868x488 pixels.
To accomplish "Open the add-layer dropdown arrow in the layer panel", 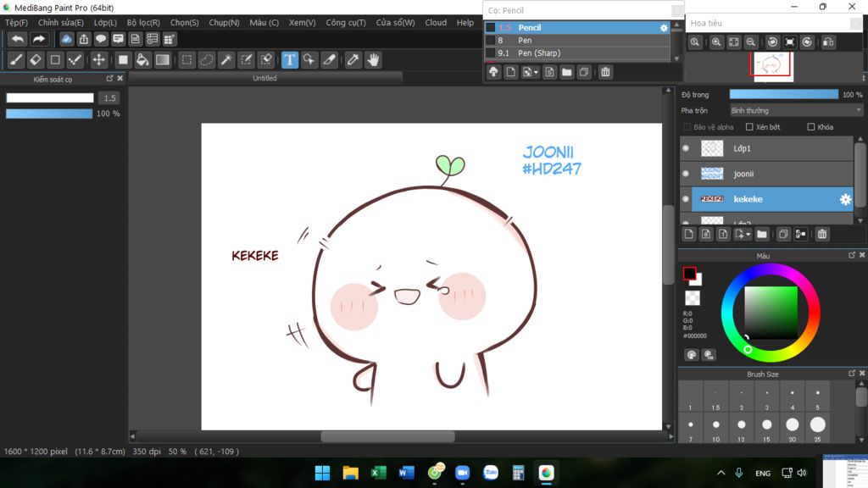I will (748, 235).
